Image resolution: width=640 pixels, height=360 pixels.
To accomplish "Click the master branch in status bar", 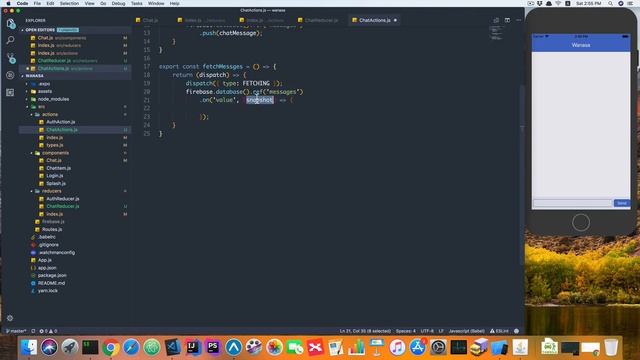I will click(x=16, y=331).
